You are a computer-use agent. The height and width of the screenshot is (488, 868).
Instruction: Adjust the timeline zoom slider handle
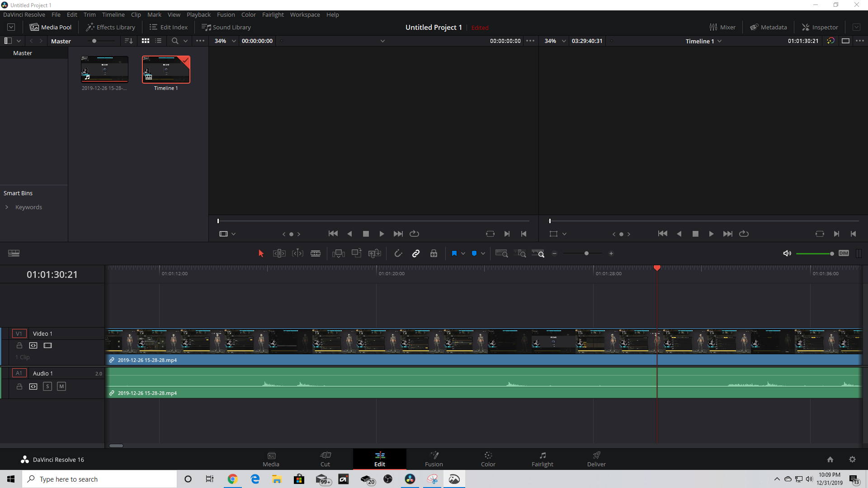click(586, 253)
